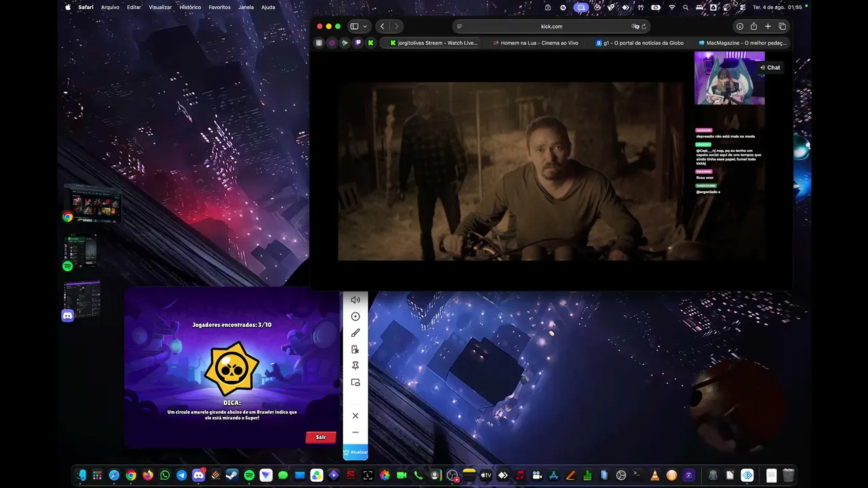Open the Janela menu
This screenshot has width=868, height=488.
tap(246, 7)
